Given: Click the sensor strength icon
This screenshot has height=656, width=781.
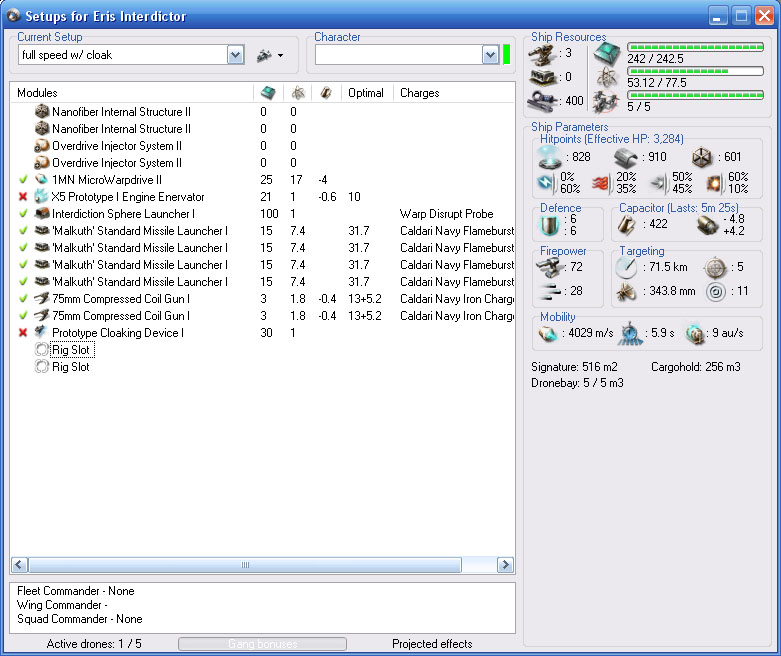Looking at the screenshot, I should tap(716, 292).
